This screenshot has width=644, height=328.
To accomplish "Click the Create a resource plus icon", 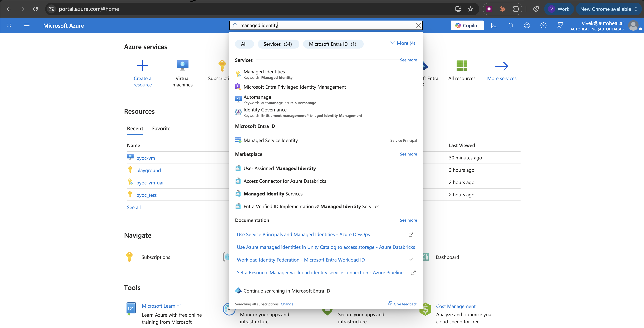I will pos(142,66).
